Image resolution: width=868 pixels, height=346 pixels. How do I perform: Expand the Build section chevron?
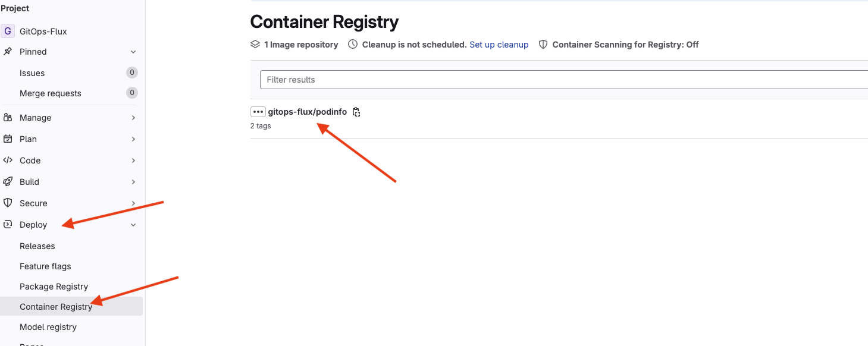coord(133,182)
